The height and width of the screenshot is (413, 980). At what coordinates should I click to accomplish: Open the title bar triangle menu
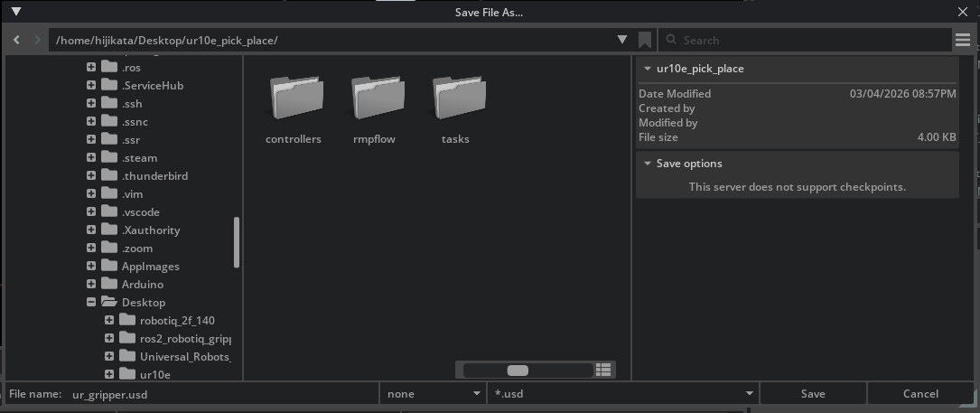[17, 12]
